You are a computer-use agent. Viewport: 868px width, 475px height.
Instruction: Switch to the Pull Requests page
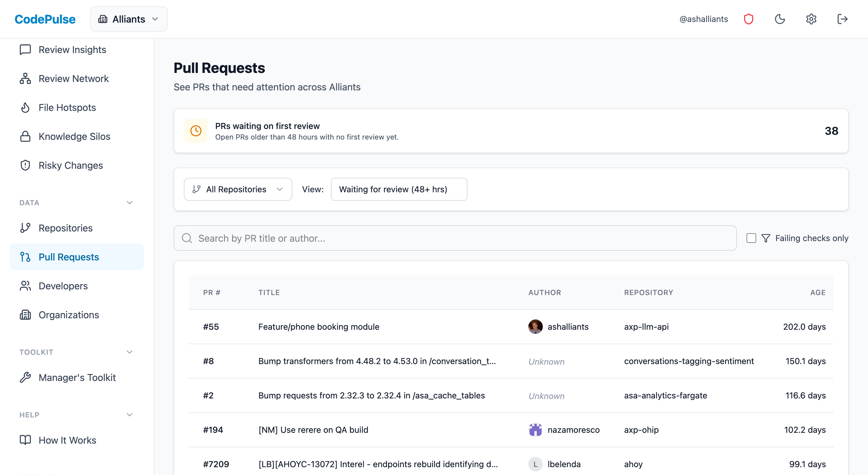click(x=69, y=257)
